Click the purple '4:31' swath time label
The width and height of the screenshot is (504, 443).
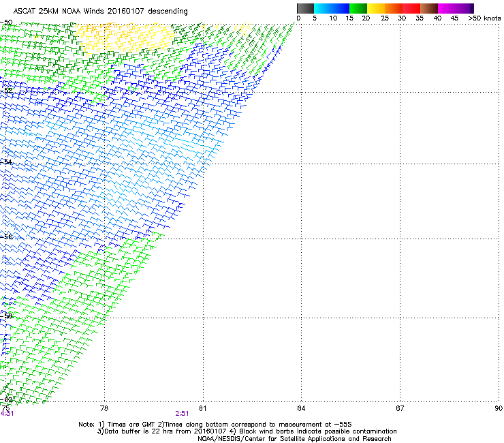(7, 414)
